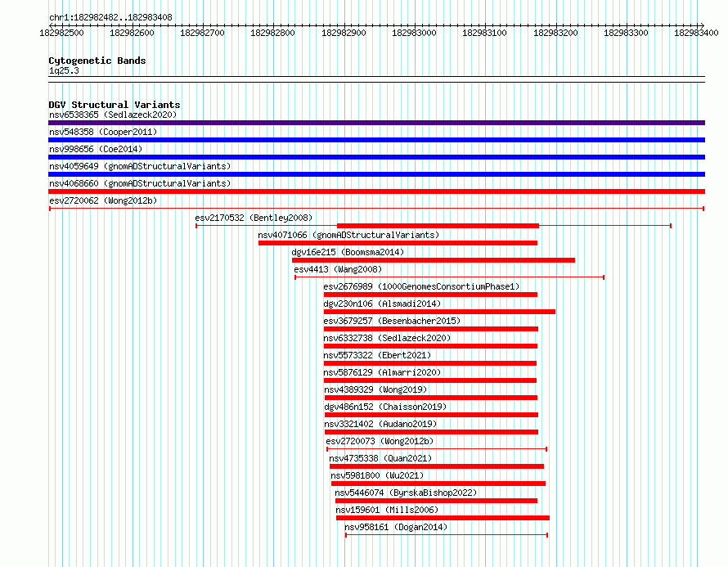Click ruler position 182983400
The height and width of the screenshot is (567, 728).
pos(696,33)
